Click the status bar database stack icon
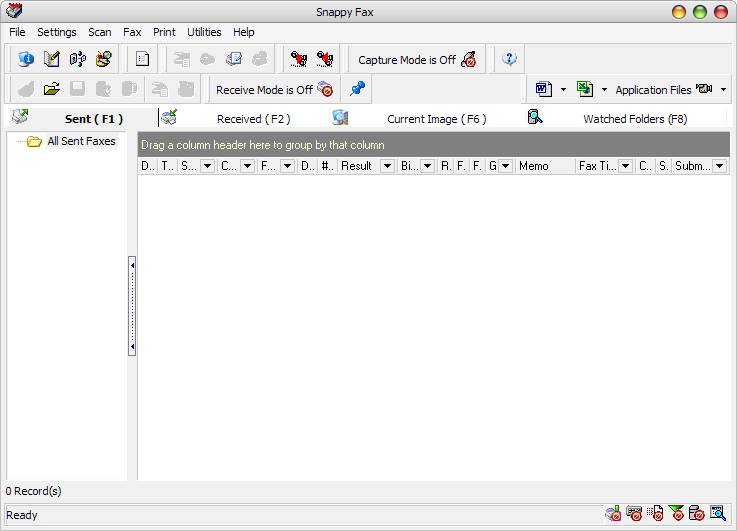Screen dimensions: 737x531 click(697, 513)
